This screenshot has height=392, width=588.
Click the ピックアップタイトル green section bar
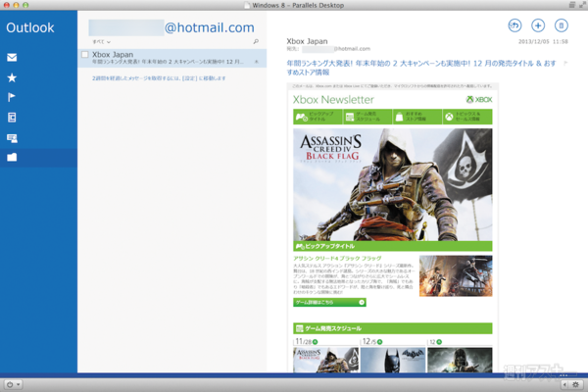click(x=393, y=246)
